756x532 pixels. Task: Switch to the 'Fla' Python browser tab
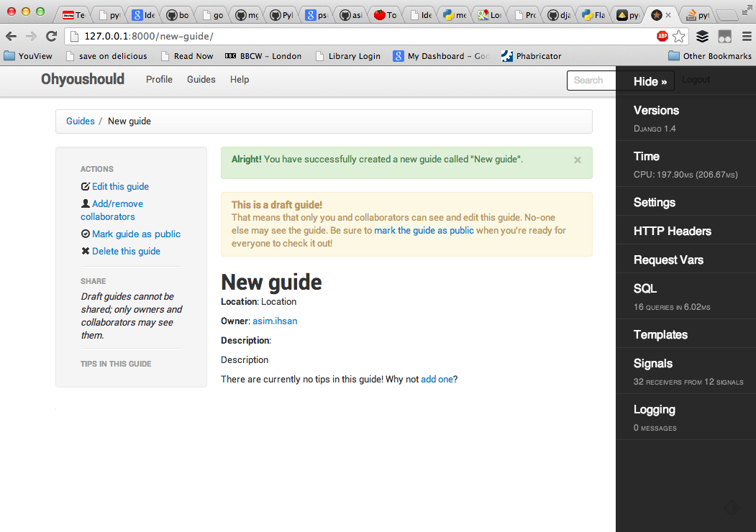click(593, 15)
